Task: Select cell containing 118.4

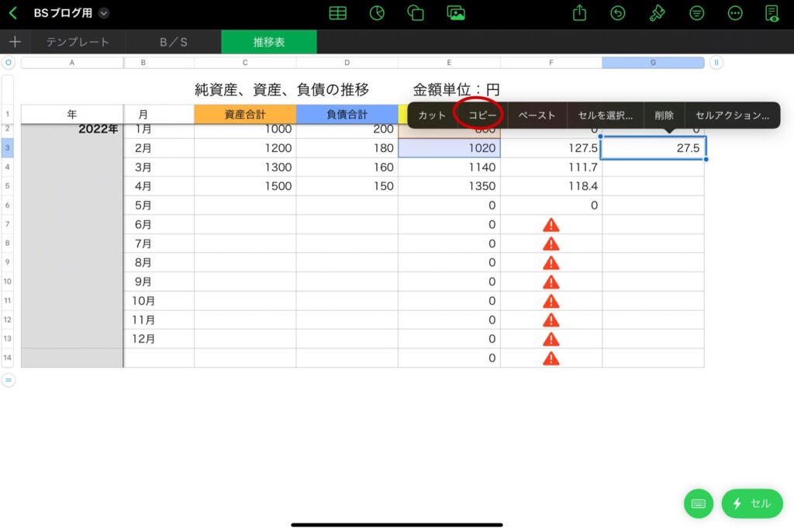Action: tap(551, 186)
